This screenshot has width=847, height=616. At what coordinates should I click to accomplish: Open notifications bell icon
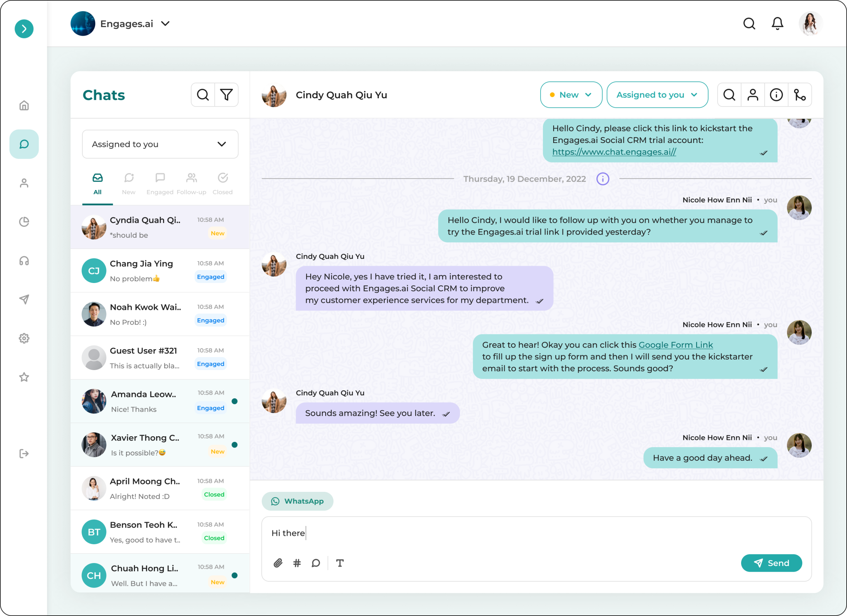pyautogui.click(x=777, y=24)
